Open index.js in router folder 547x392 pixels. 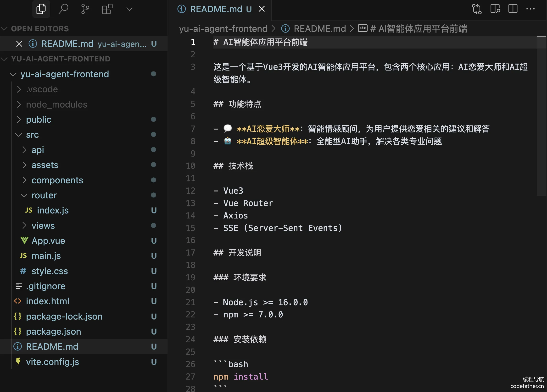pos(84,211)
